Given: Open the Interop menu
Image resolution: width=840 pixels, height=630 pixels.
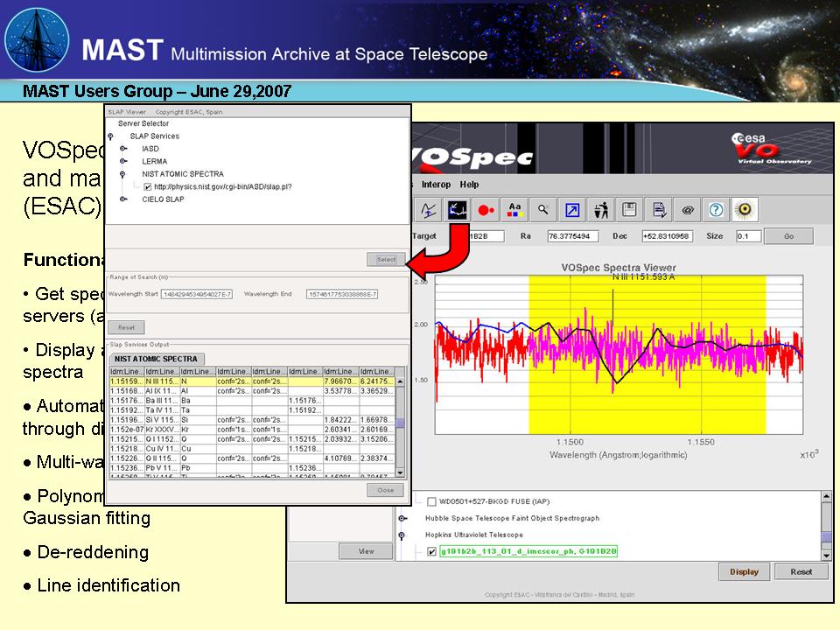Looking at the screenshot, I should coord(436,185).
